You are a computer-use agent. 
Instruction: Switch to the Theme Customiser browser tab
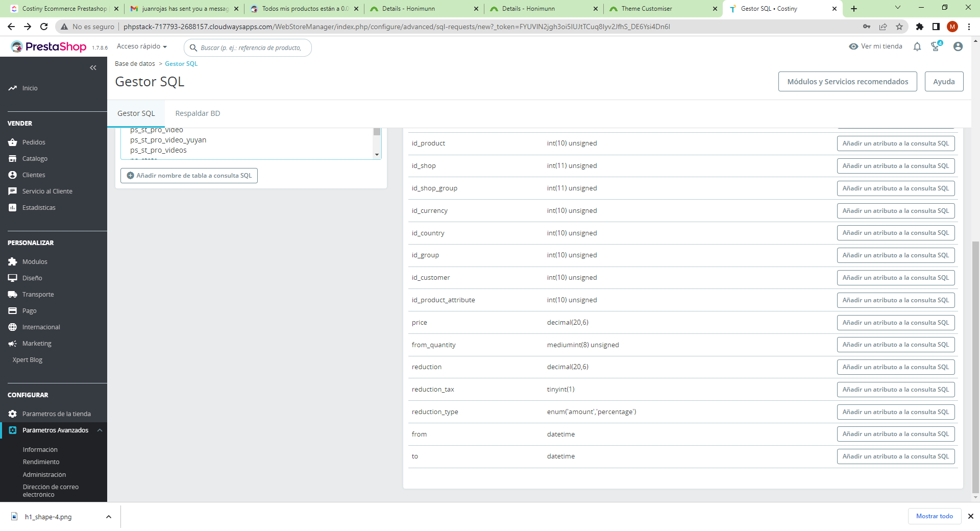tap(663, 9)
